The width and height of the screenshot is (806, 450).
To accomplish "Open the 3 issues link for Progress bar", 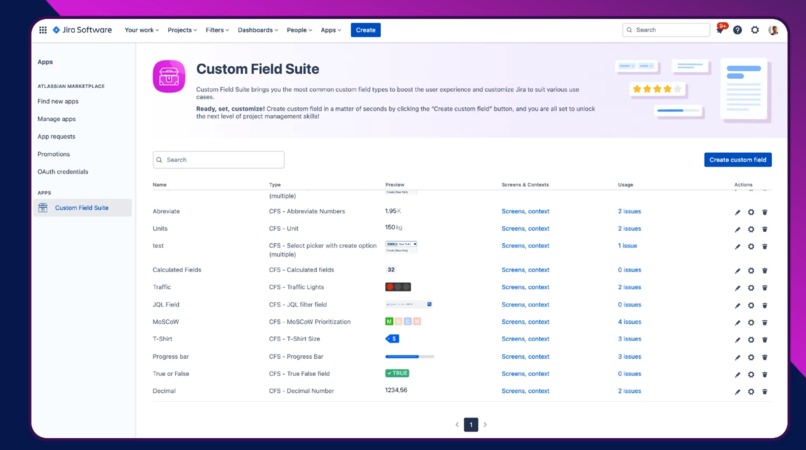I will tap(629, 356).
